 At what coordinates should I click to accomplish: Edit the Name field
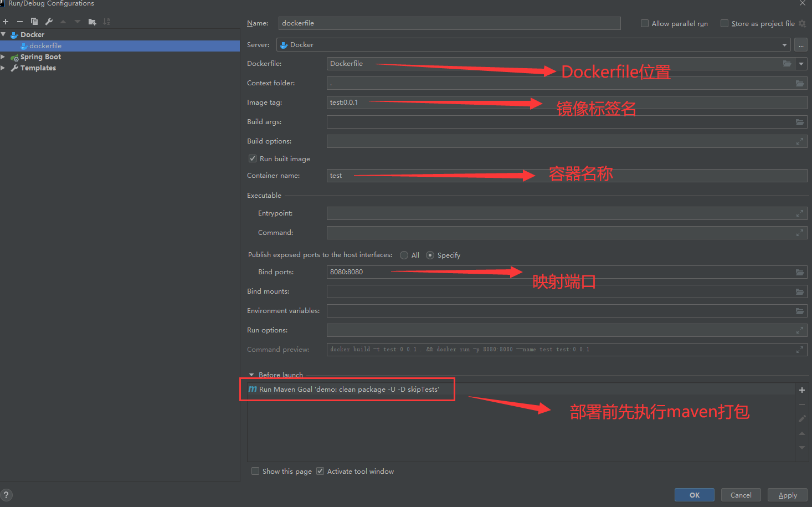(449, 23)
